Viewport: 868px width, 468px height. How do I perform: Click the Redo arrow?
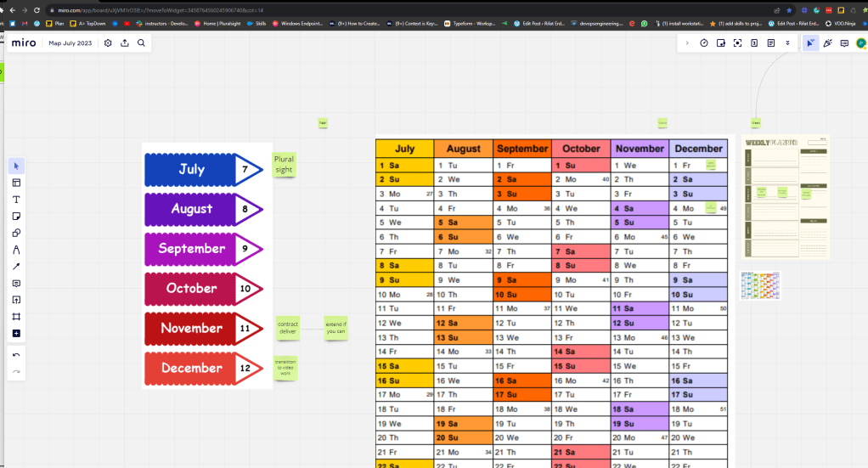pos(16,372)
